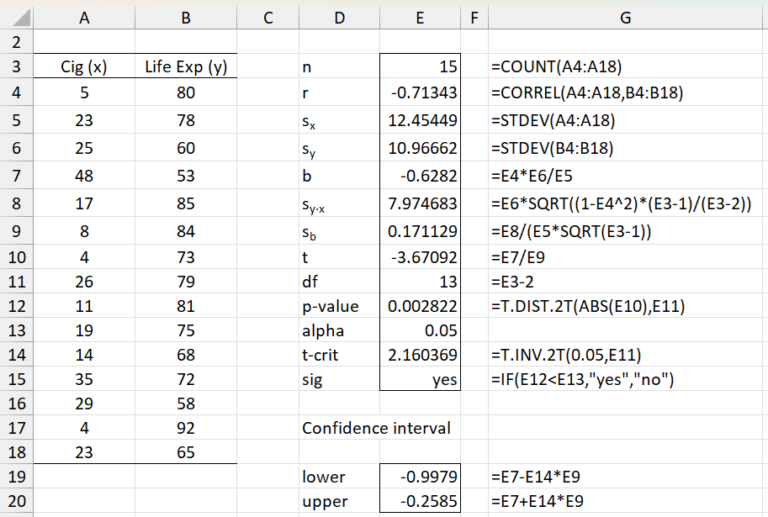Screen dimensions: 768x517
Task: Click the 'Confidence interval' label
Action: click(x=376, y=428)
